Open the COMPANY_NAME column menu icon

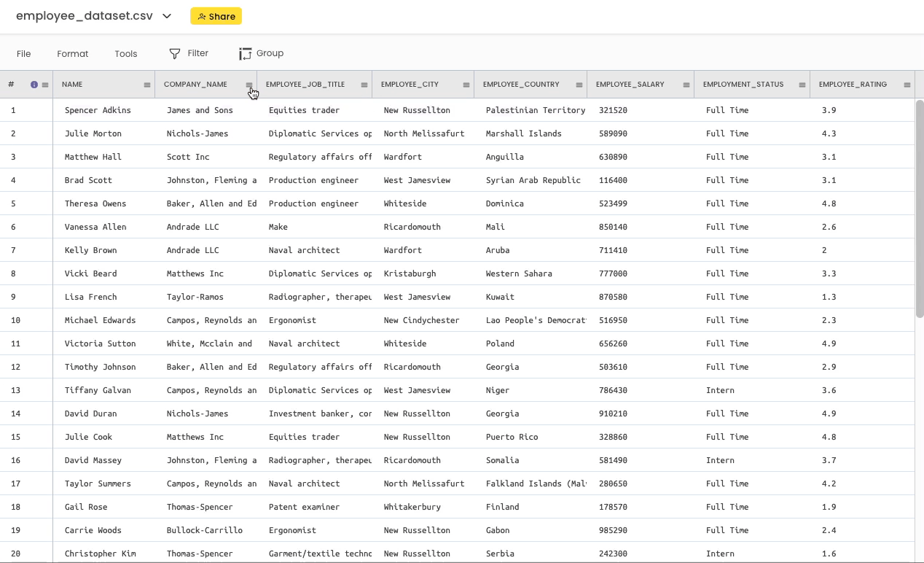click(x=249, y=85)
